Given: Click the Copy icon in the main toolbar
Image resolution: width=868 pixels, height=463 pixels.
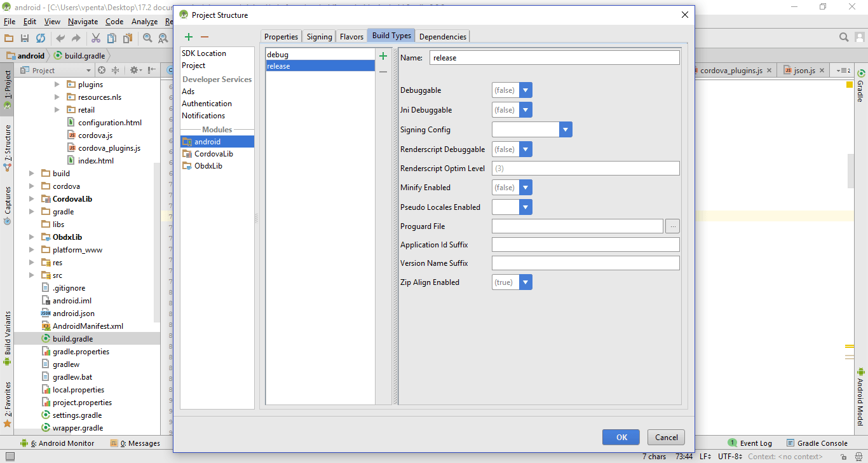Looking at the screenshot, I should click(112, 38).
